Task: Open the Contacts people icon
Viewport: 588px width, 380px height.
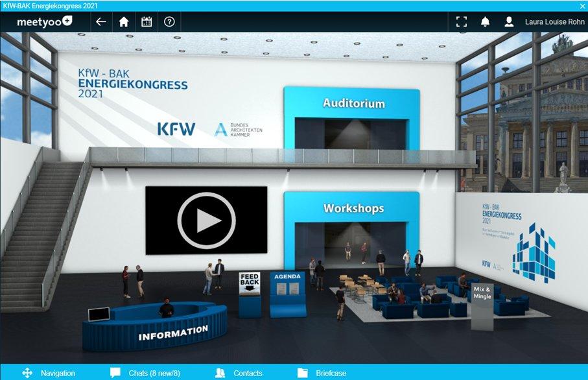Action: coord(220,373)
